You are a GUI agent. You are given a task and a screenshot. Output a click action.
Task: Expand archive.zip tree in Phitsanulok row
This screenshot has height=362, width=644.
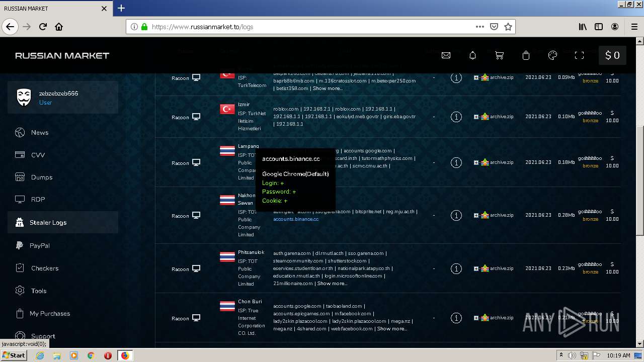coord(476,268)
